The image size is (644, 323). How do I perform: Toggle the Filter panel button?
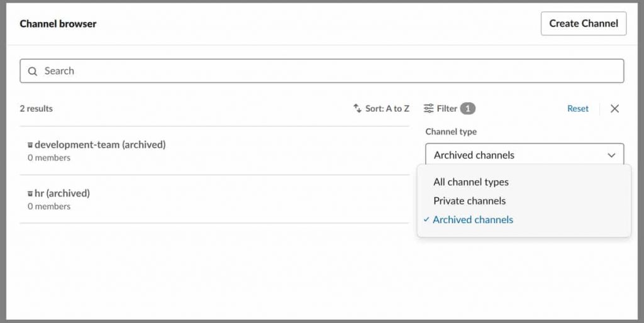tap(447, 109)
